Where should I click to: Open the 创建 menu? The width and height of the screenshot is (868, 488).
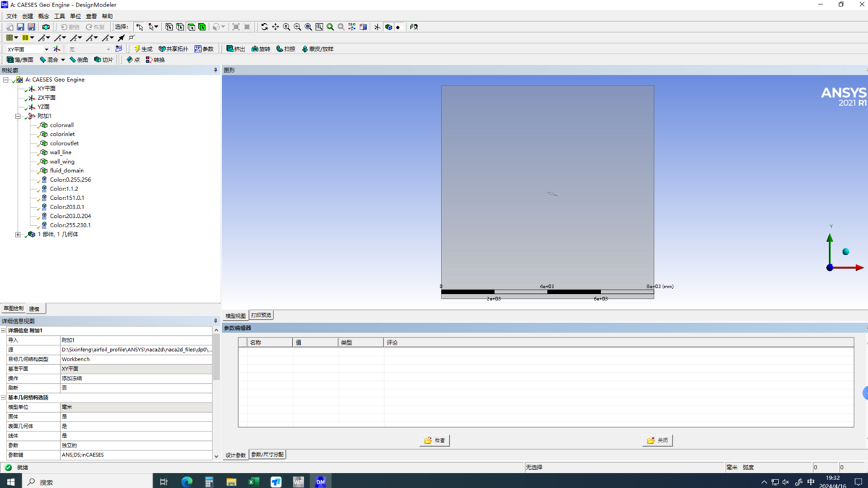coord(27,16)
